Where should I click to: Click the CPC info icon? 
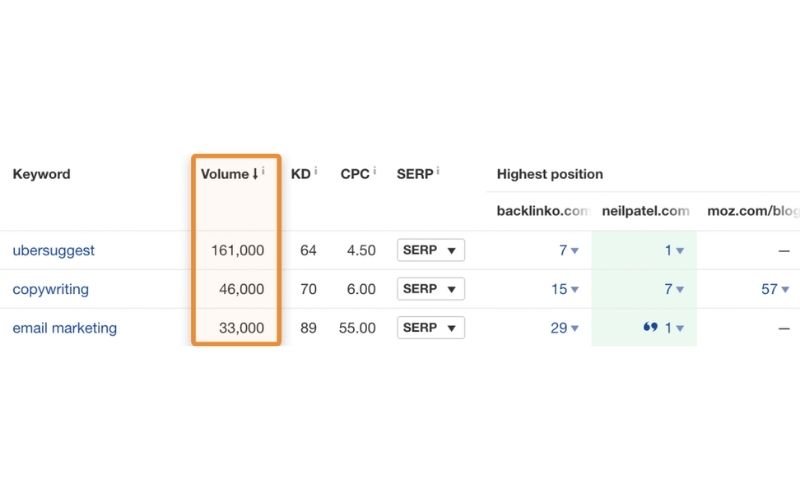[x=374, y=171]
